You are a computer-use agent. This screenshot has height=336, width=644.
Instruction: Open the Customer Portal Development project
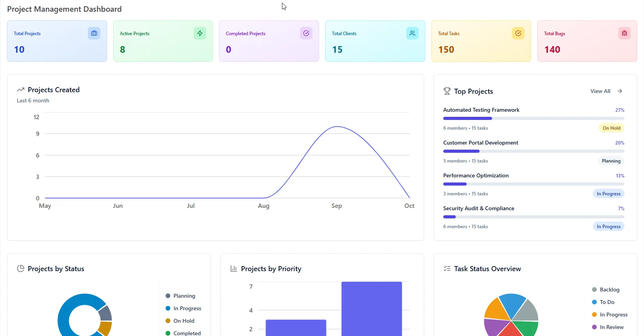(481, 143)
